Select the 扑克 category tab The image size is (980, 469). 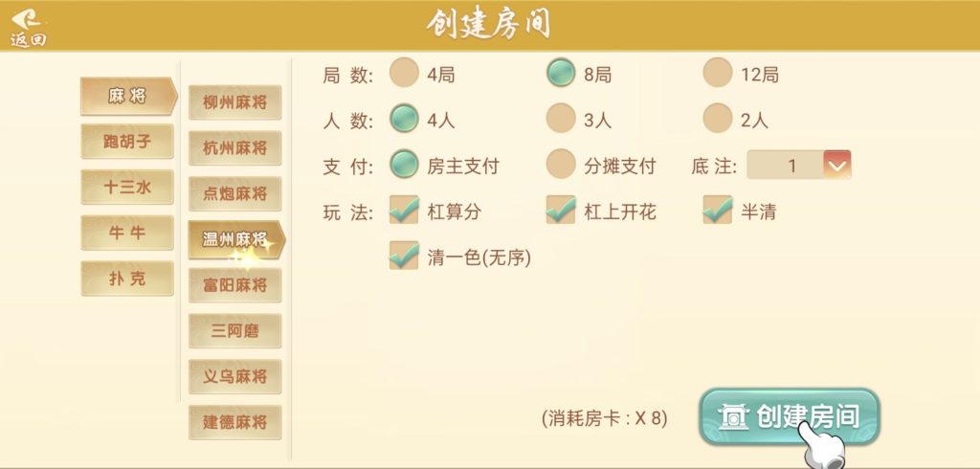click(127, 278)
